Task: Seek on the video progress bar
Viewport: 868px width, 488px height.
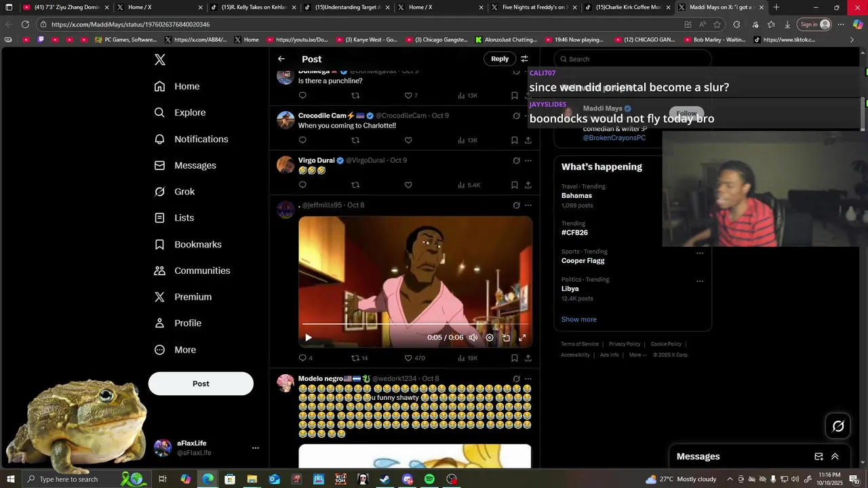Action: [415, 324]
